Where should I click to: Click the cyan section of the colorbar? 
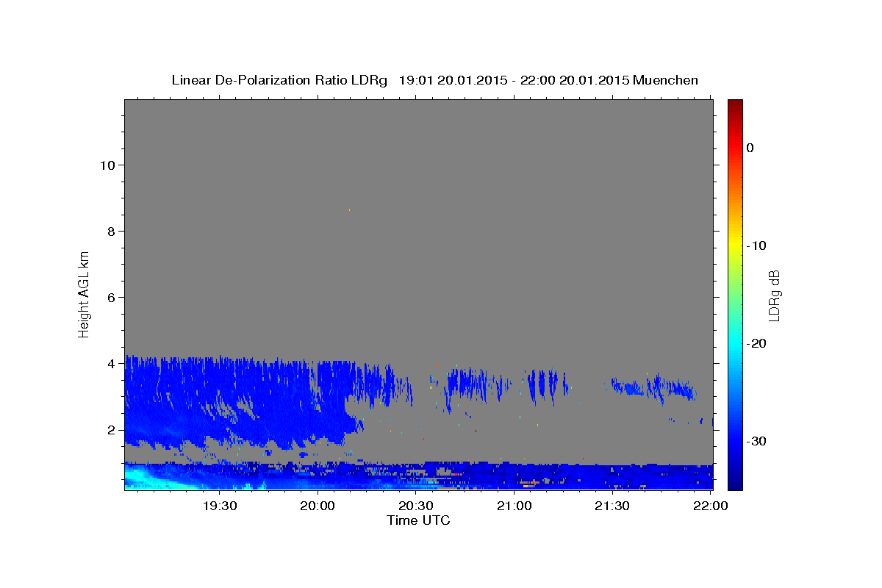coord(735,344)
